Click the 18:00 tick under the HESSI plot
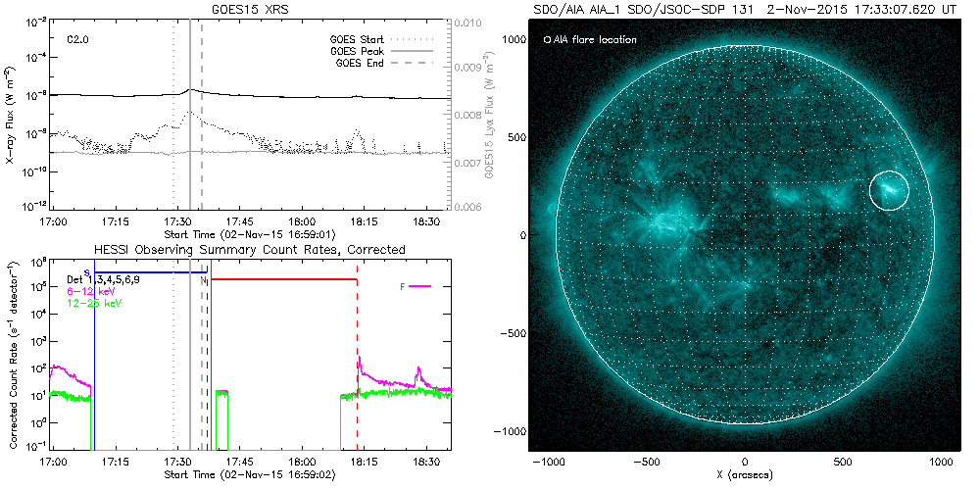Screen dimensions: 980x490 click(302, 463)
